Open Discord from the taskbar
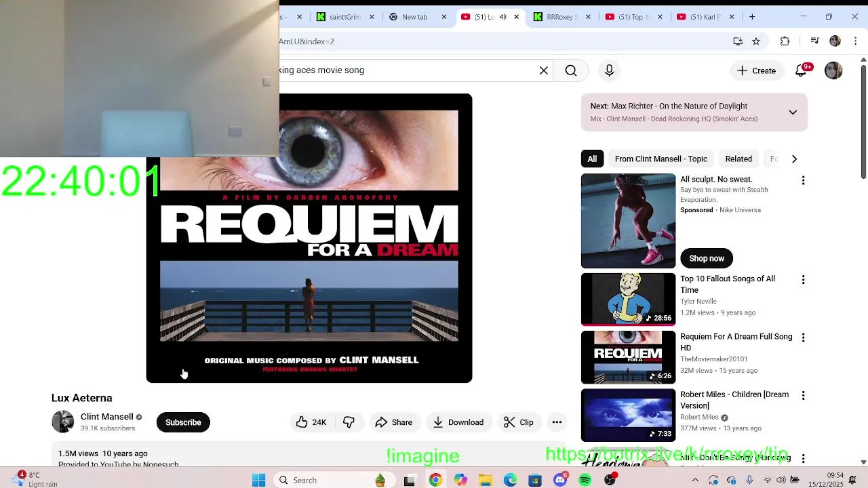 coord(560,480)
